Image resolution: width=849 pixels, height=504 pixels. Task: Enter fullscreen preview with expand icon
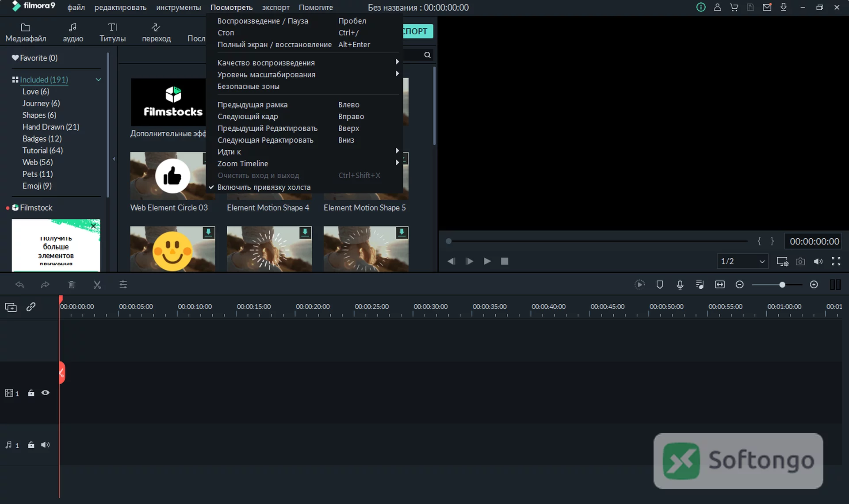click(x=836, y=261)
